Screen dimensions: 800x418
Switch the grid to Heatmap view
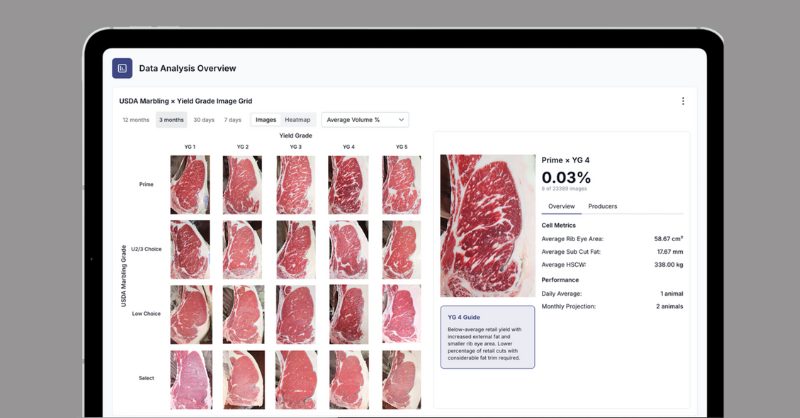[x=297, y=120]
